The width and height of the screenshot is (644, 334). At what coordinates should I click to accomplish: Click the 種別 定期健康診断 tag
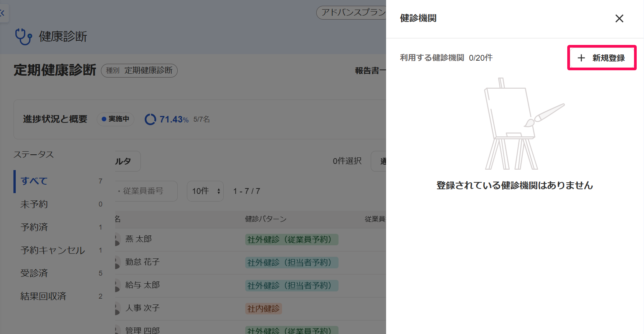pos(139,71)
